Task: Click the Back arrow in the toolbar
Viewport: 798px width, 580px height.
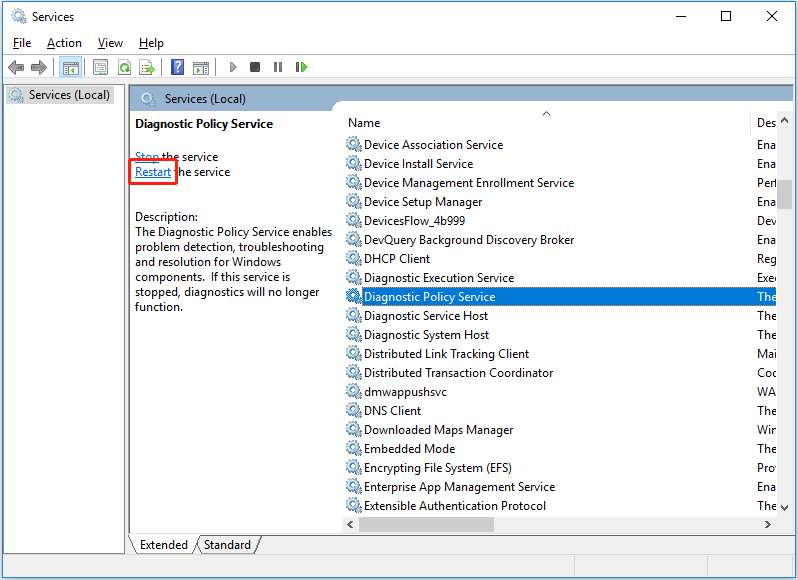Action: point(16,67)
